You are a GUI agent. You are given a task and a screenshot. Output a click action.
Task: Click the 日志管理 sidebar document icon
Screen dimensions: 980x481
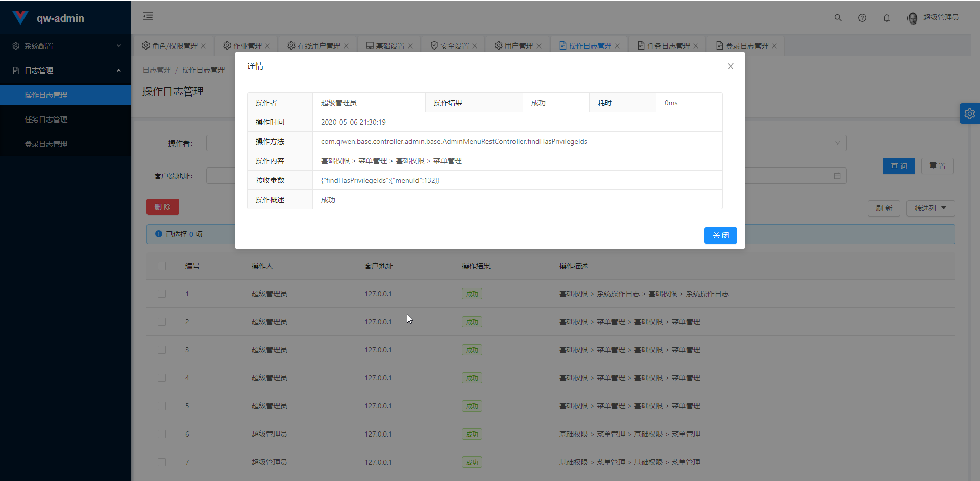click(x=16, y=70)
